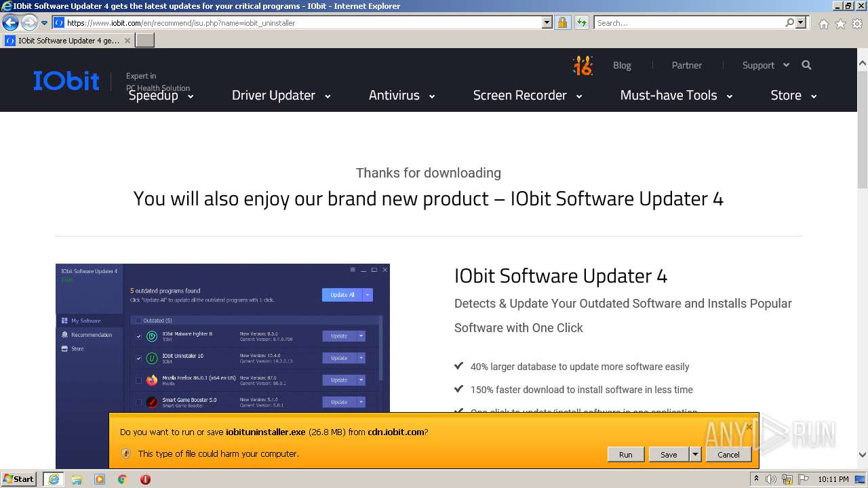
Task: Expand the Store menu
Action: pos(793,96)
